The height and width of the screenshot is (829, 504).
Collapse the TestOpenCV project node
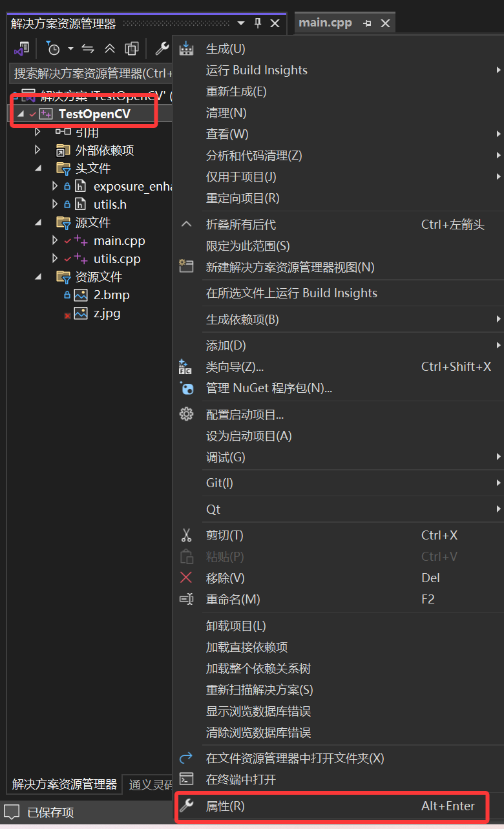point(19,114)
